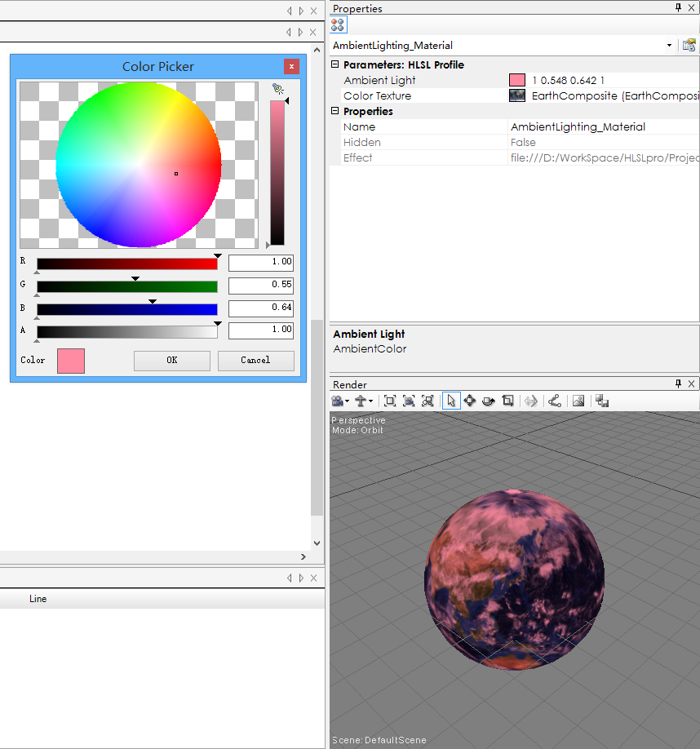Click inside the hue color wheel
700x749 pixels.
tap(139, 165)
